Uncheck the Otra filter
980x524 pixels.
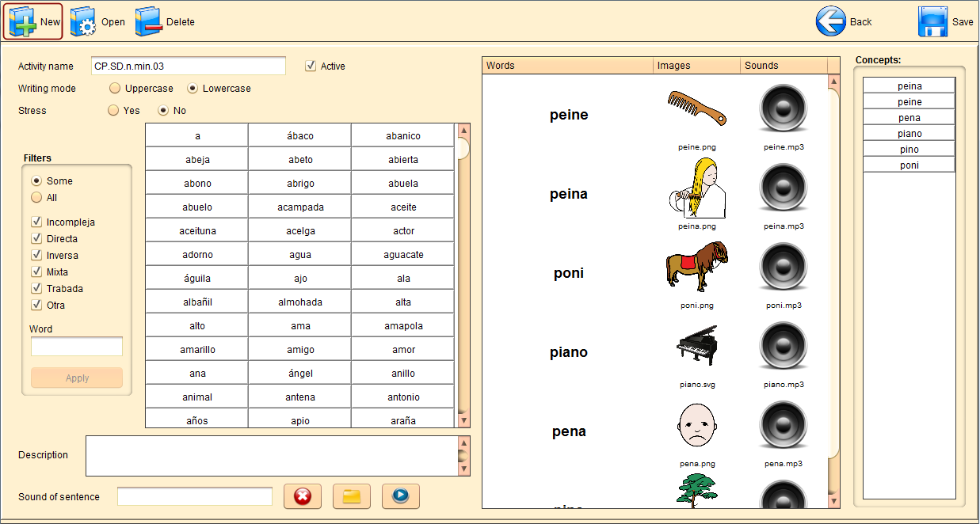36,305
